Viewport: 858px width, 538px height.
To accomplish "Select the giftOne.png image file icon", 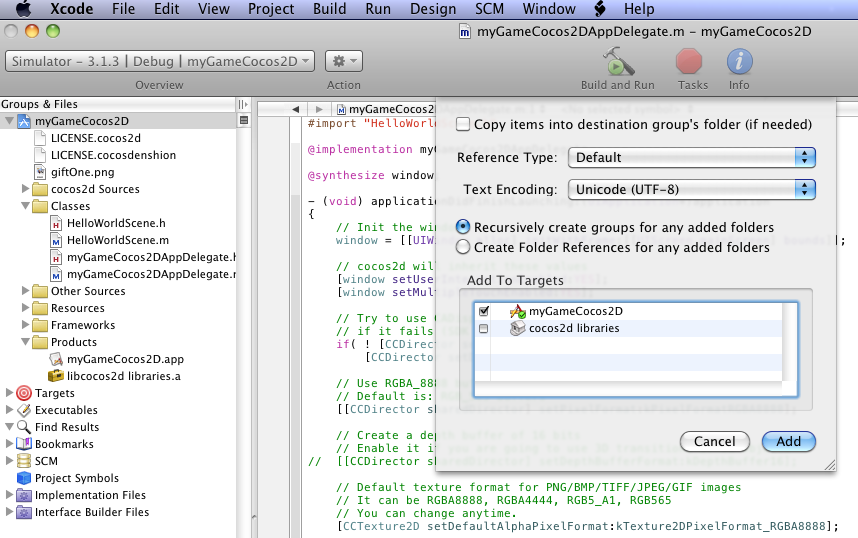I will (x=40, y=172).
